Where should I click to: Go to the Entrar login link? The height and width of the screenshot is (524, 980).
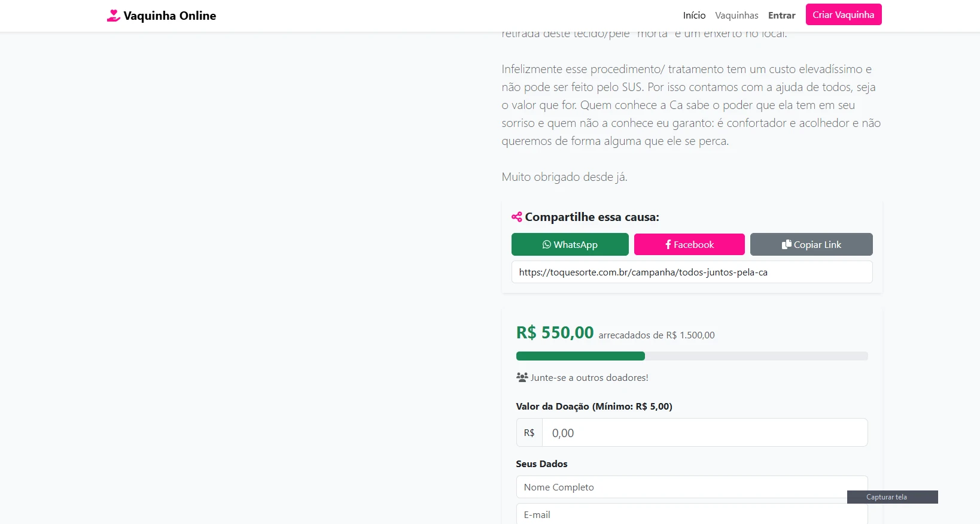click(x=781, y=16)
